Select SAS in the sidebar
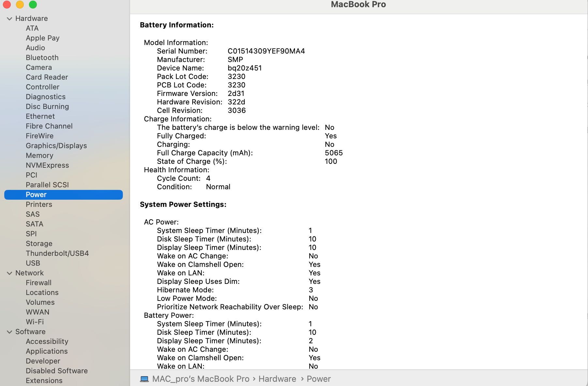Viewport: 588px width, 386px height. click(33, 214)
